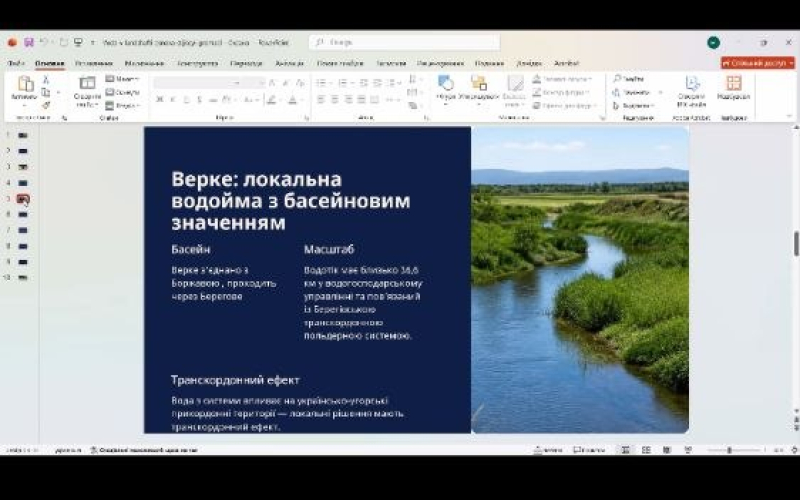Click the Add-ins grid icon
800x500 pixels.
coord(734,83)
